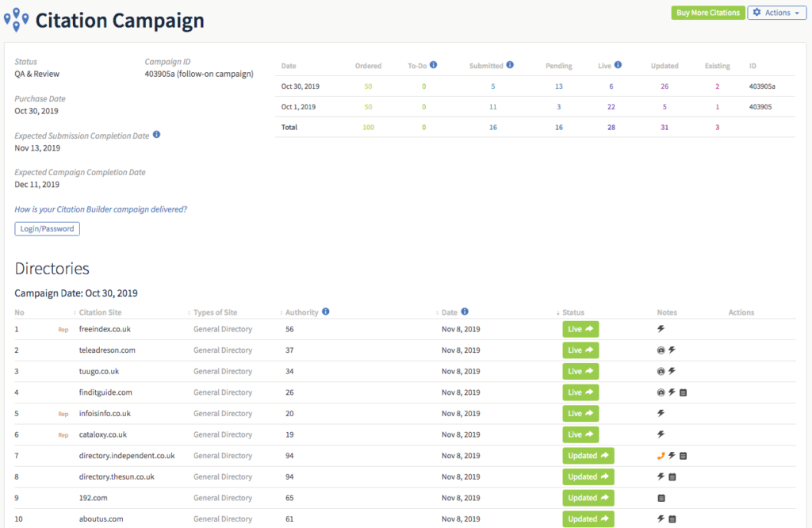Image resolution: width=812 pixels, height=528 pixels.
Task: Click lightning bolt icon in finditguide.com row
Action: point(672,392)
